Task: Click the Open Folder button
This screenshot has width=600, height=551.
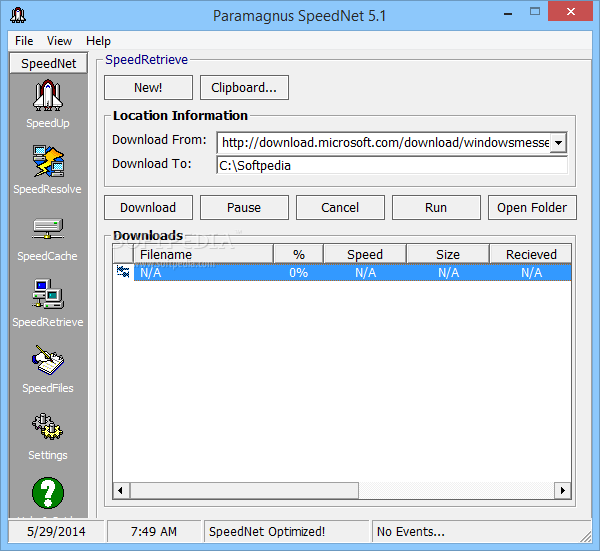Action: click(x=532, y=207)
